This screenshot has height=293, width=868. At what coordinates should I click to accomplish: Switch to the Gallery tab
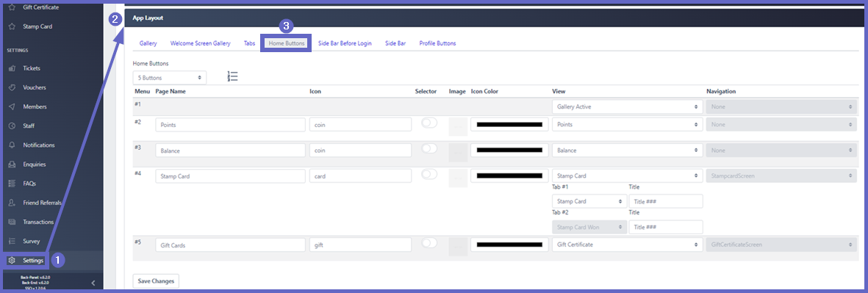[148, 43]
